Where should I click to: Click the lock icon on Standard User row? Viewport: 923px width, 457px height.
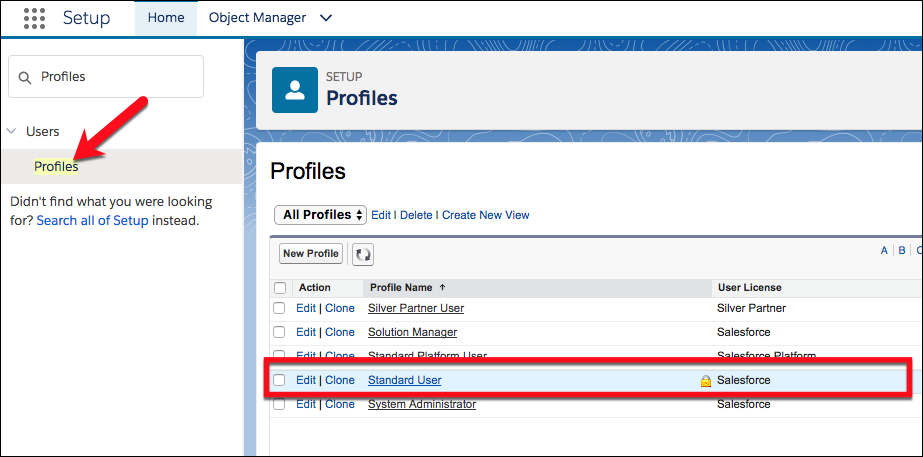pyautogui.click(x=706, y=381)
